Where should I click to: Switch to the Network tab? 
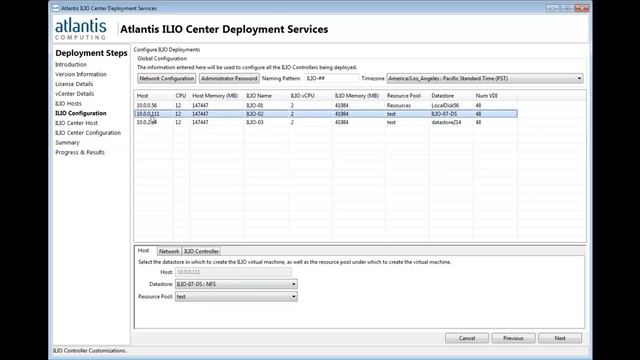click(x=169, y=251)
